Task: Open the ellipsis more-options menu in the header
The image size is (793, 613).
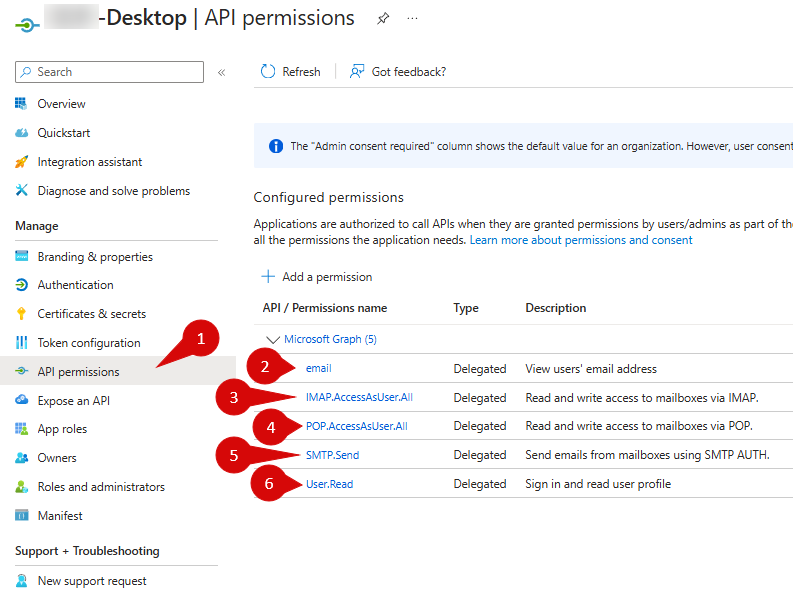Action: [412, 18]
